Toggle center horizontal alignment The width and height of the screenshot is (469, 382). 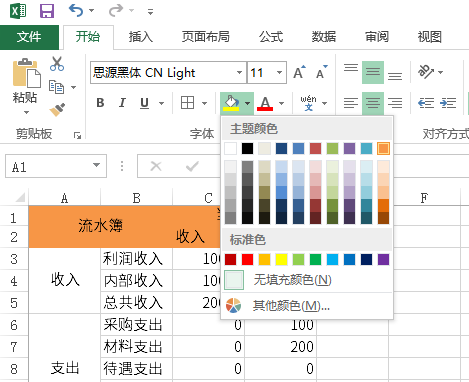[x=373, y=103]
